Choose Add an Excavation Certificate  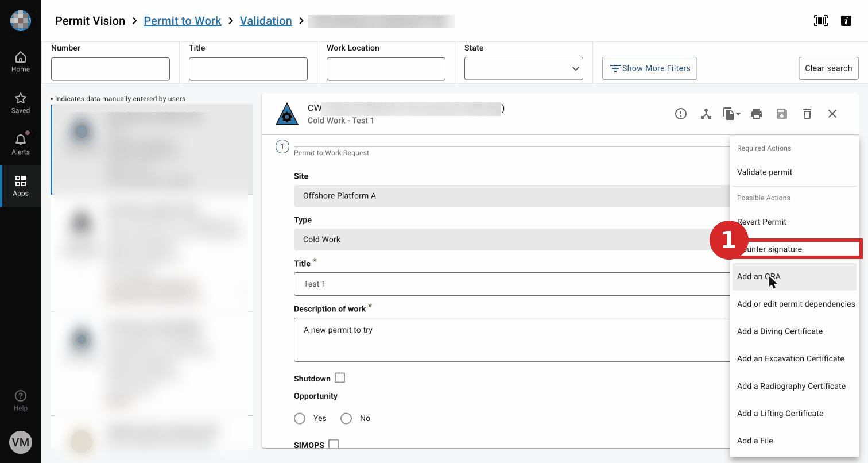[795, 358]
